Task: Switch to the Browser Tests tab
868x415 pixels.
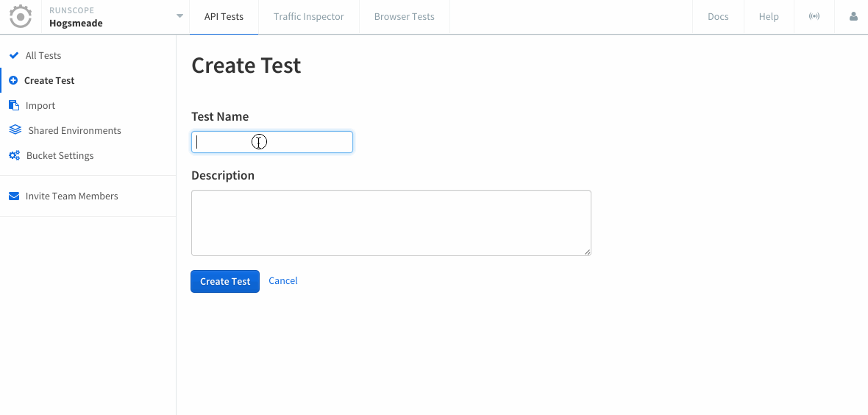Action: pyautogui.click(x=404, y=17)
